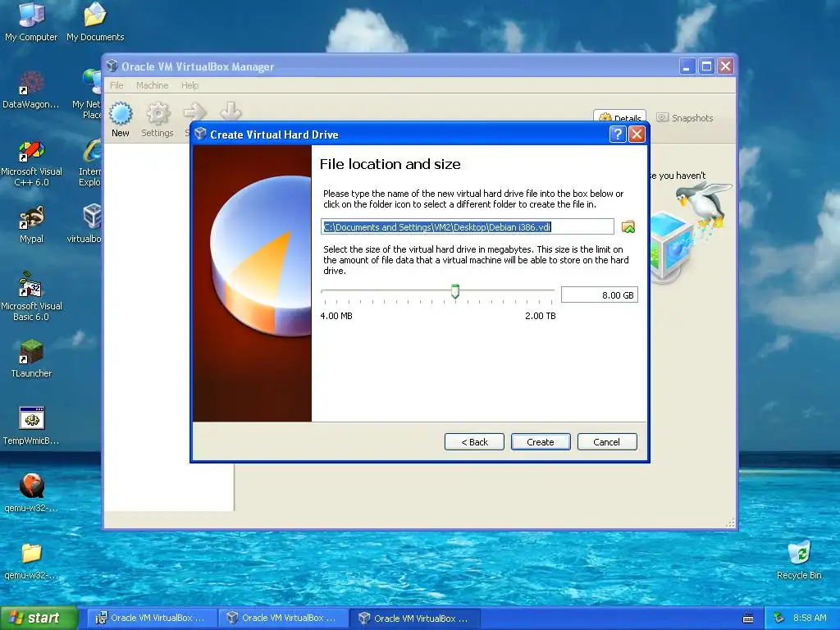Close the Create Virtual Hard Drive dialog

pyautogui.click(x=637, y=134)
